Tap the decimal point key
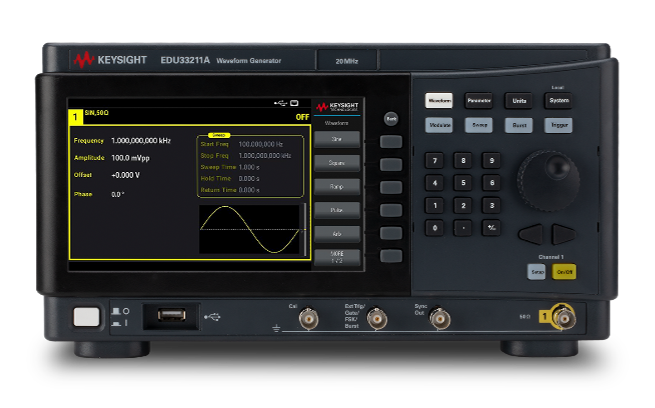The width and height of the screenshot is (655, 408). [463, 228]
